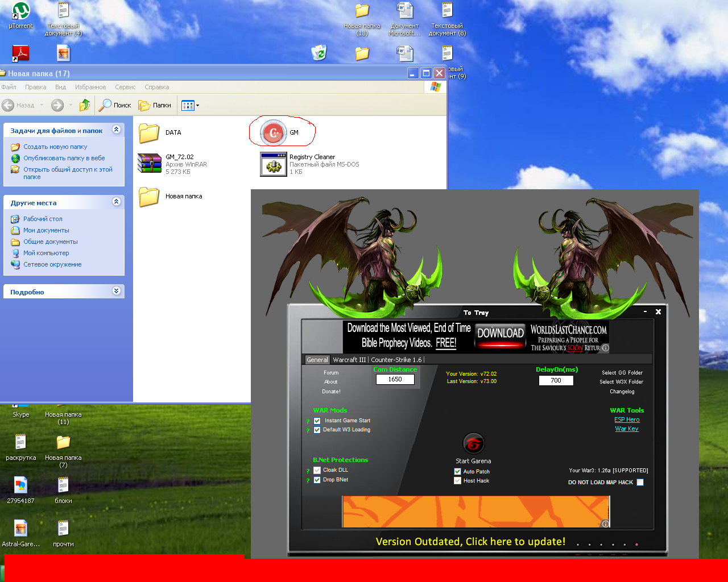The width and height of the screenshot is (728, 582).
Task: Open the Избранное menu
Action: pyautogui.click(x=90, y=87)
